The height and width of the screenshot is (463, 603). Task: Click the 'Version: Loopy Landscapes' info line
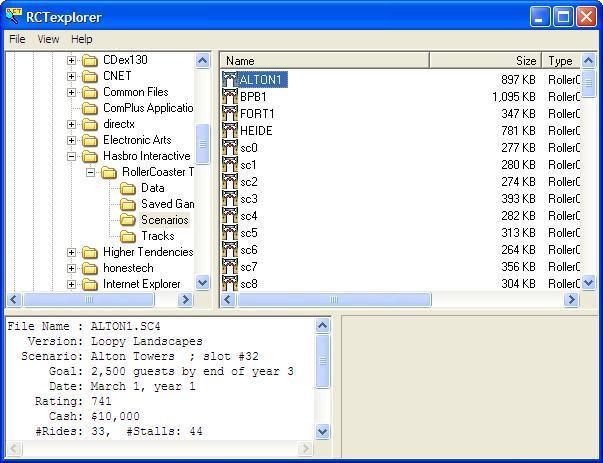point(115,341)
